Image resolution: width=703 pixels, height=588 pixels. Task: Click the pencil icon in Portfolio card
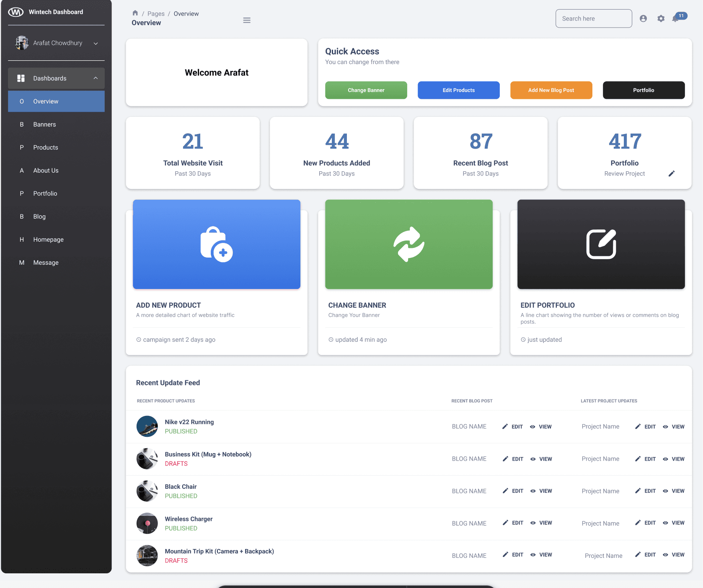(671, 174)
